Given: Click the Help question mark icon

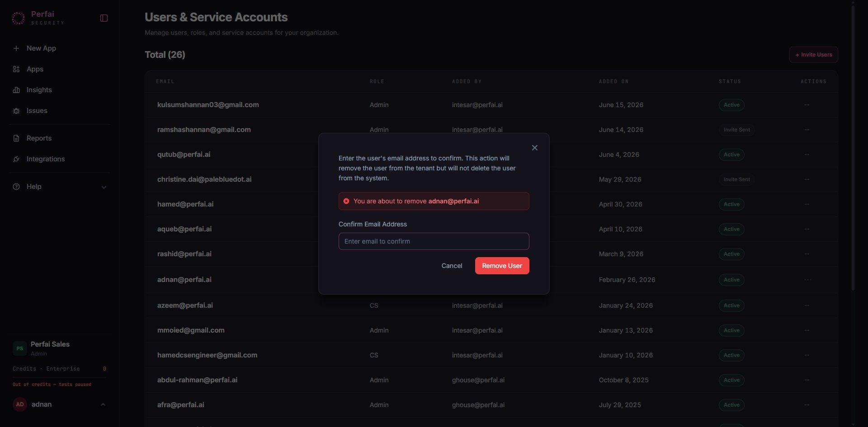Looking at the screenshot, I should 16,187.
